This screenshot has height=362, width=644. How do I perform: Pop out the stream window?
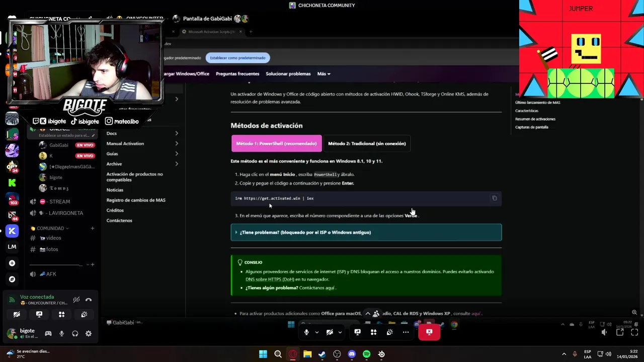click(620, 332)
